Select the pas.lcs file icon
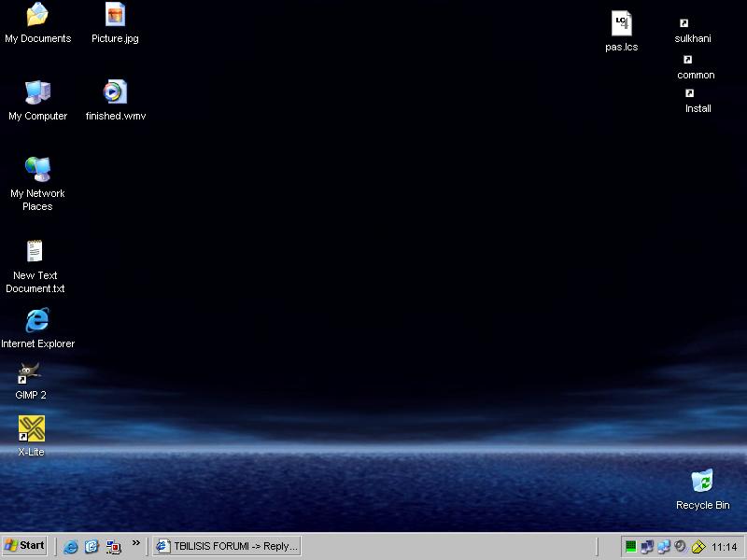 tap(622, 23)
